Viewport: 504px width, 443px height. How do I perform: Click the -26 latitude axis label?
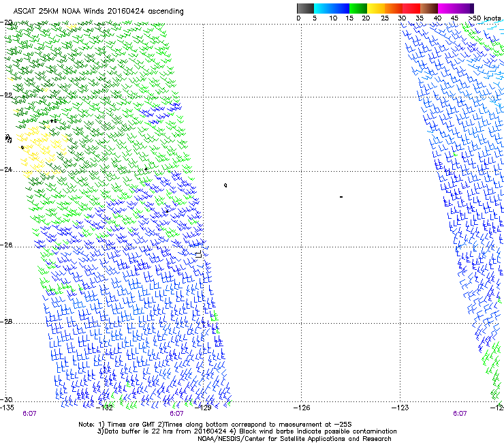6,245
